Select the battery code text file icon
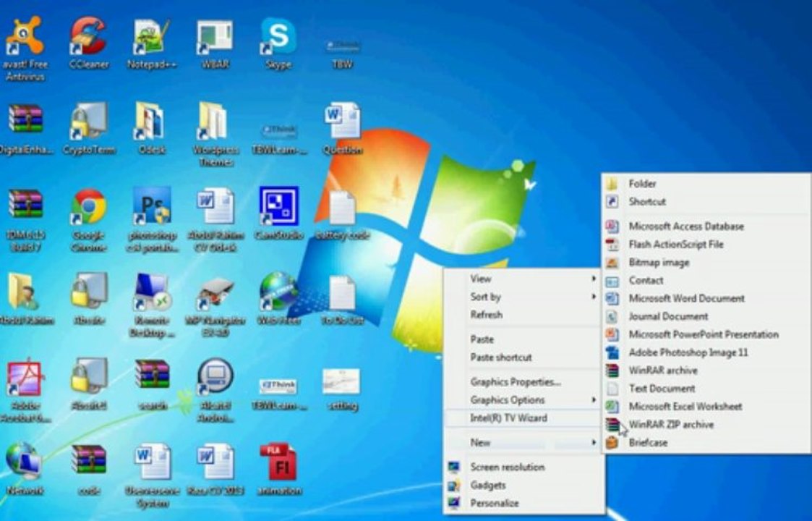This screenshot has height=521, width=812. pyautogui.click(x=342, y=215)
